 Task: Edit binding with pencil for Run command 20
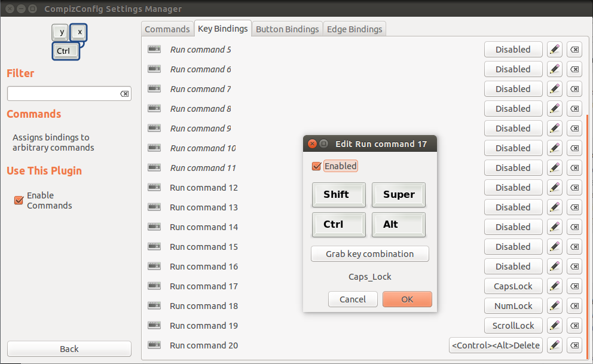(x=555, y=345)
